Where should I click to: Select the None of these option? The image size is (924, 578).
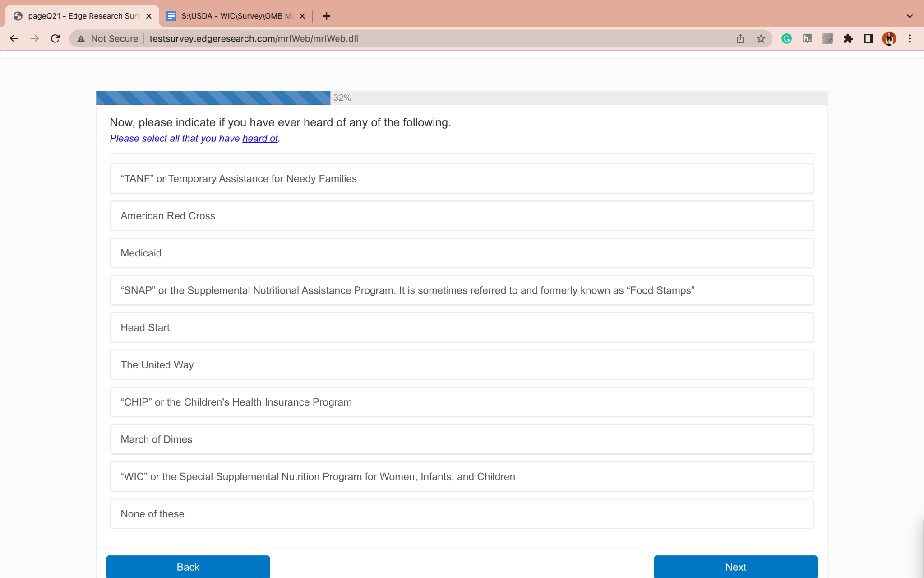461,514
